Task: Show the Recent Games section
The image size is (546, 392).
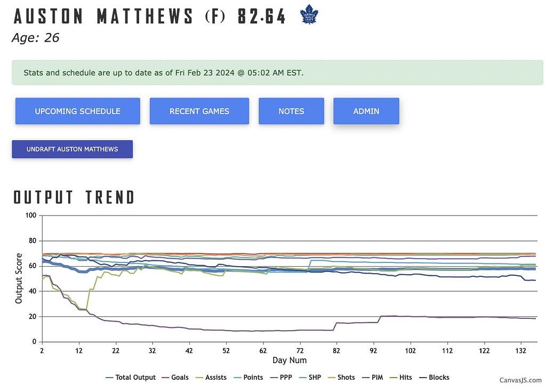Action: [199, 111]
